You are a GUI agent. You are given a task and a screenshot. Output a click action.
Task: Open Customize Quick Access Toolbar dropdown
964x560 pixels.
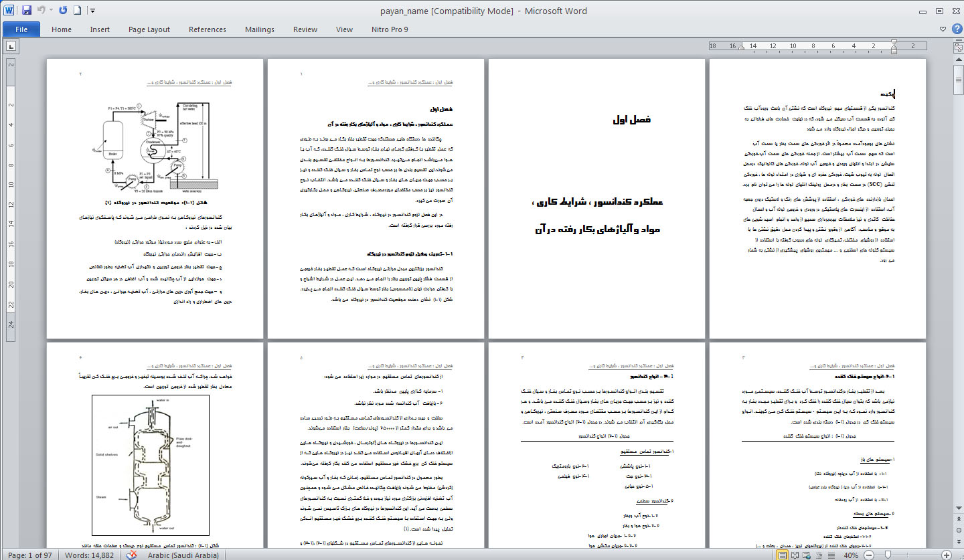pyautogui.click(x=92, y=11)
